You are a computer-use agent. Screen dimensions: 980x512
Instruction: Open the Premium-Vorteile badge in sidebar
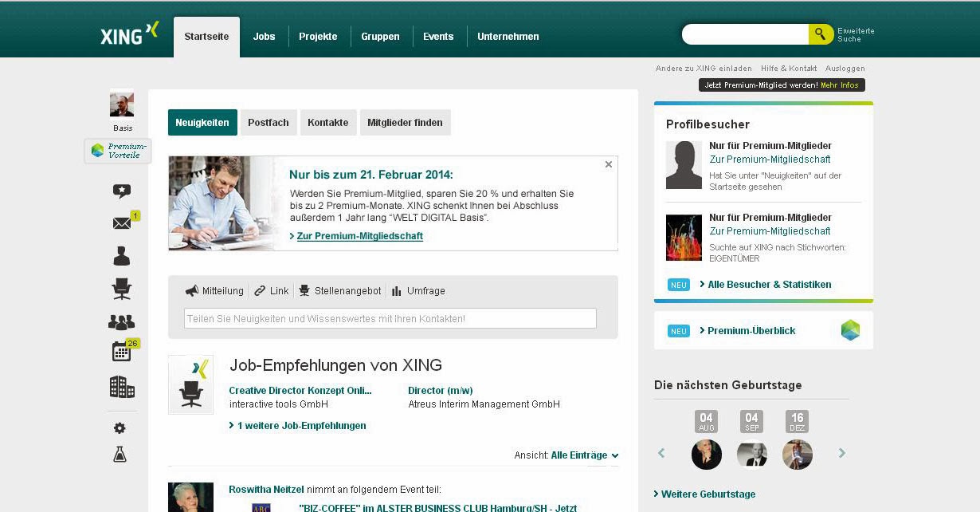pos(118,151)
